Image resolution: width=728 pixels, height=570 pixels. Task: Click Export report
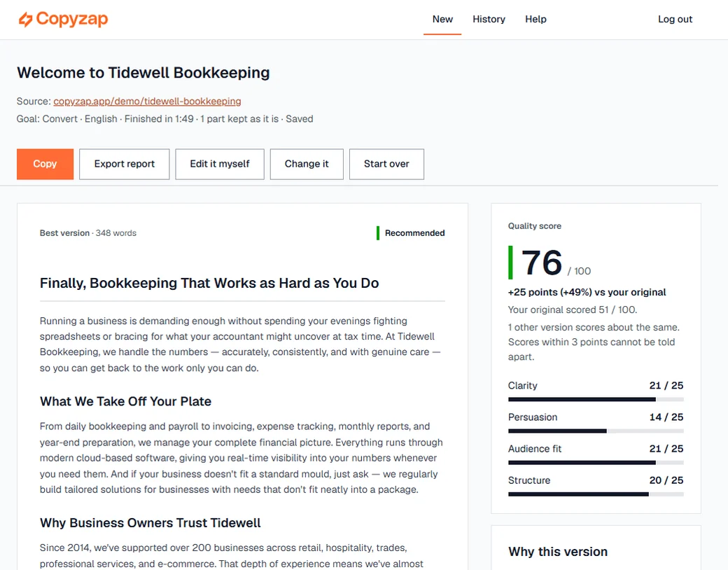(x=125, y=164)
